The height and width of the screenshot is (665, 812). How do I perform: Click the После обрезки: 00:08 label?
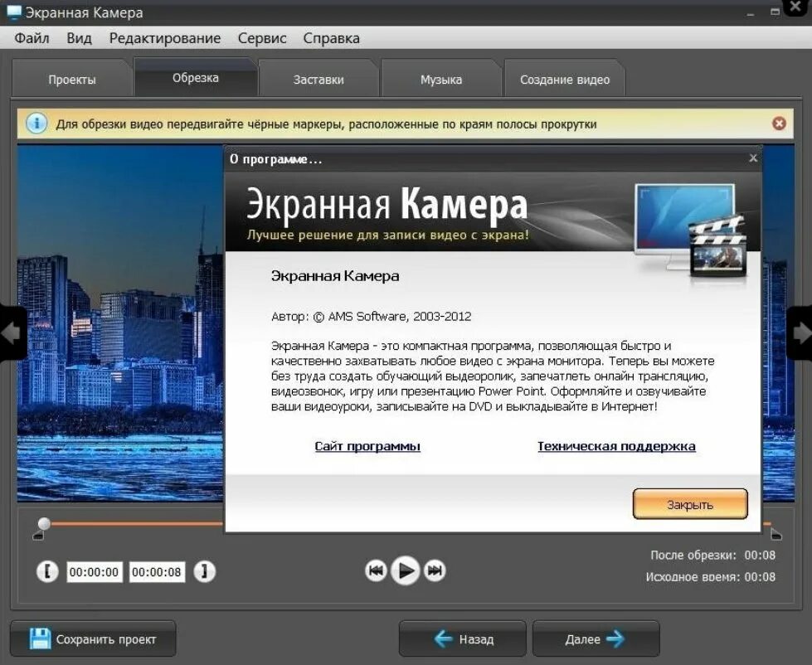coord(712,556)
